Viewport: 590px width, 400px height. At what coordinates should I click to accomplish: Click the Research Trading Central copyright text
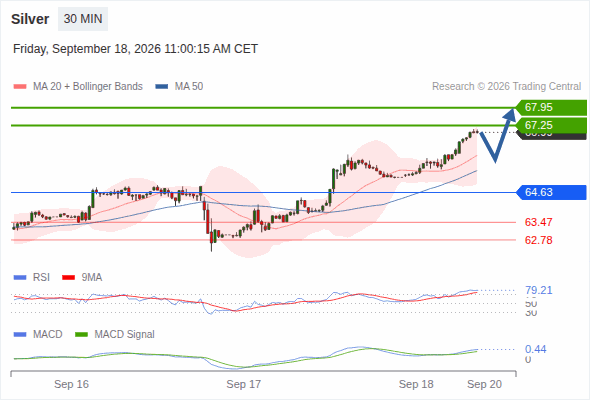point(506,87)
